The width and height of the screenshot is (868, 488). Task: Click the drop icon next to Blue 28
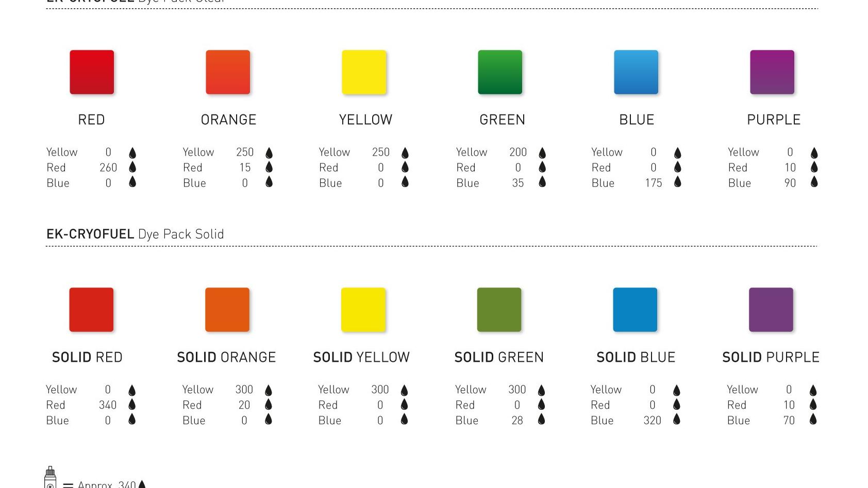pyautogui.click(x=541, y=420)
